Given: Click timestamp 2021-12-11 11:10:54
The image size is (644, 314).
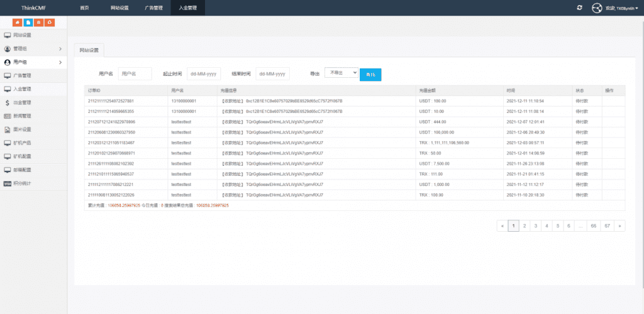Looking at the screenshot, I should tap(525, 101).
